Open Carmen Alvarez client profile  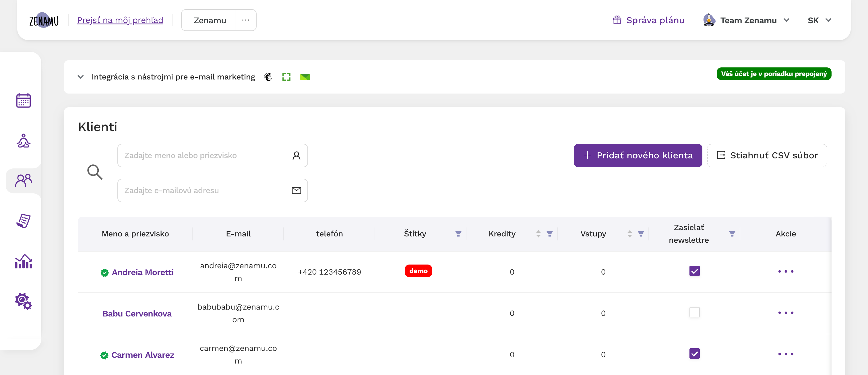point(143,355)
